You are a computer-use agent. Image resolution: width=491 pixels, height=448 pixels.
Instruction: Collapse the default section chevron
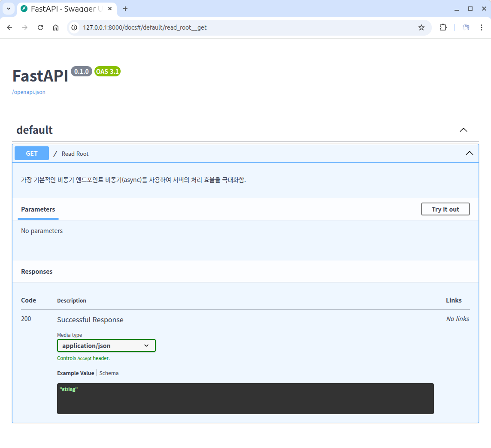(x=464, y=130)
